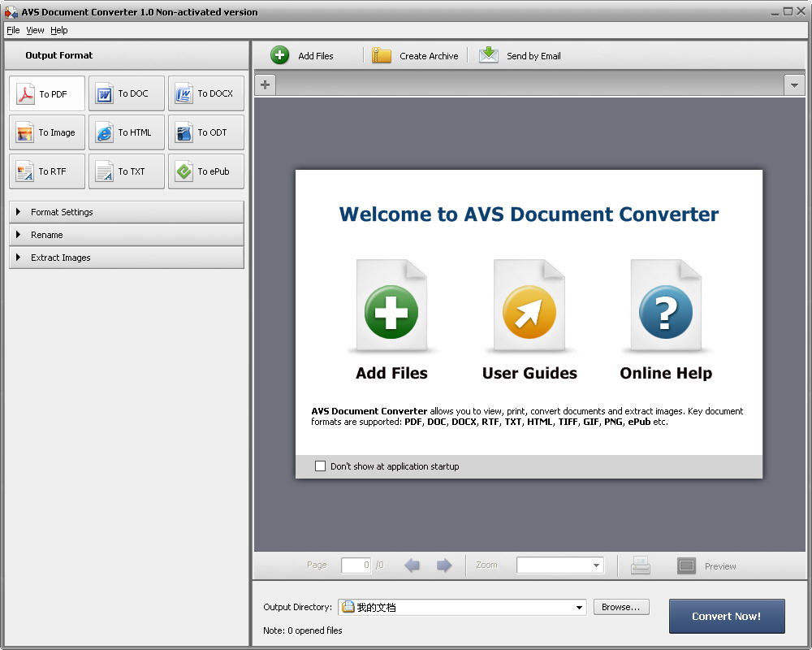Click Create Archive in the toolbar

(416, 56)
